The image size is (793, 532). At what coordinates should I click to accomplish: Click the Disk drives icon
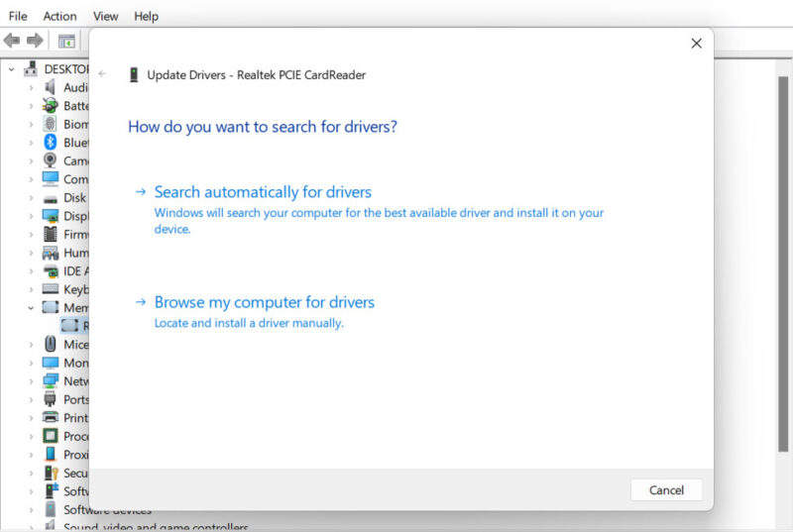[51, 198]
